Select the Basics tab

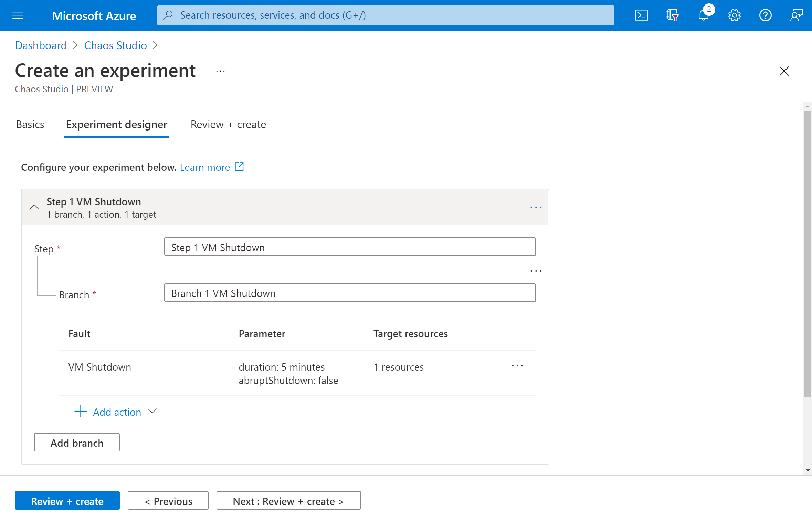30,124
